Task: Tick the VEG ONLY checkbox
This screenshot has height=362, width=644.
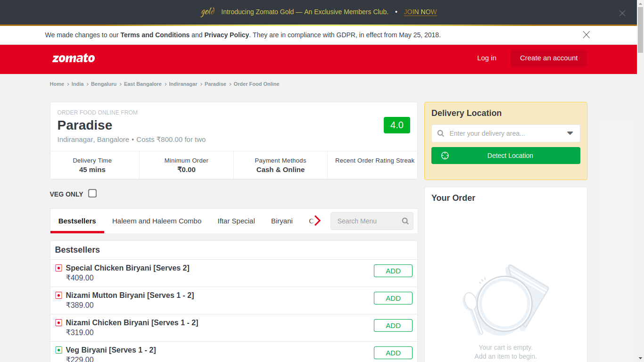Action: 92,193
